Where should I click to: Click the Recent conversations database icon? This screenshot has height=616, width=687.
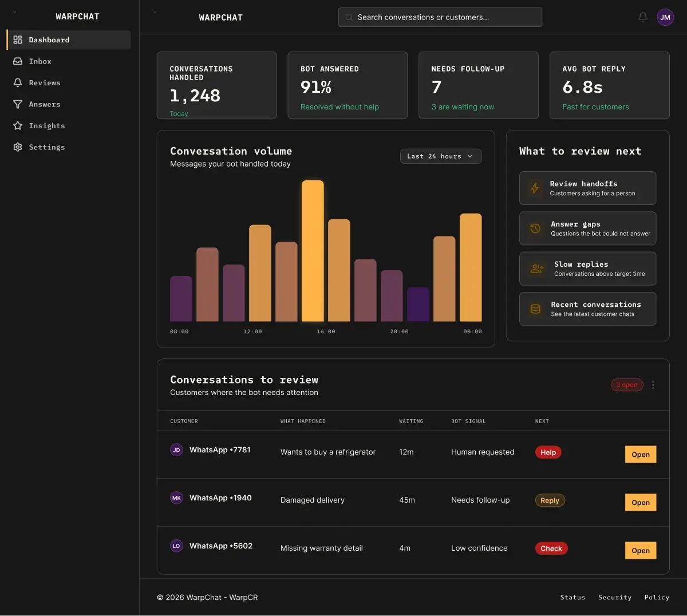tap(535, 309)
